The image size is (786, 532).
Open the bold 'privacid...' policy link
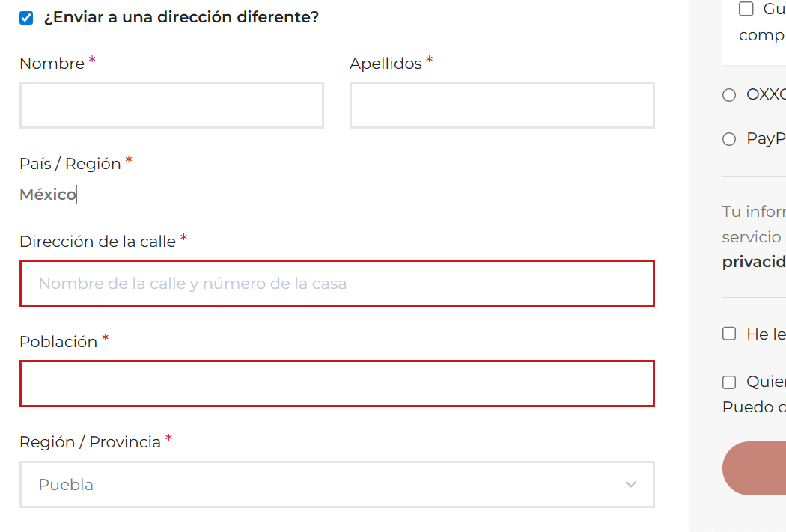tap(753, 262)
